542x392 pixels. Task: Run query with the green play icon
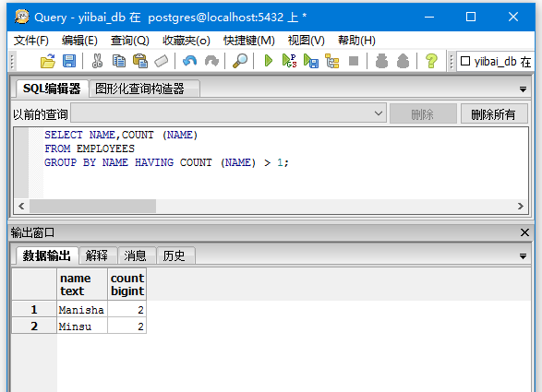[x=269, y=61]
